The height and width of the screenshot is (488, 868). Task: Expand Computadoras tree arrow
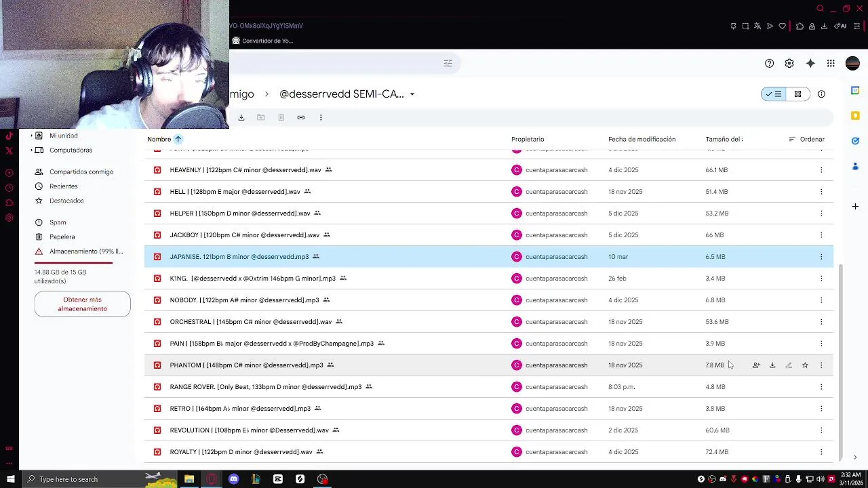31,150
